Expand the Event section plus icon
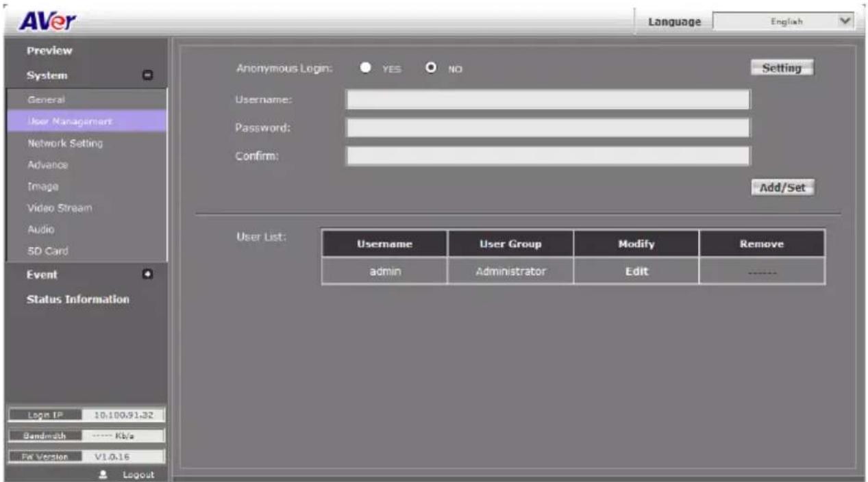 click(x=147, y=275)
